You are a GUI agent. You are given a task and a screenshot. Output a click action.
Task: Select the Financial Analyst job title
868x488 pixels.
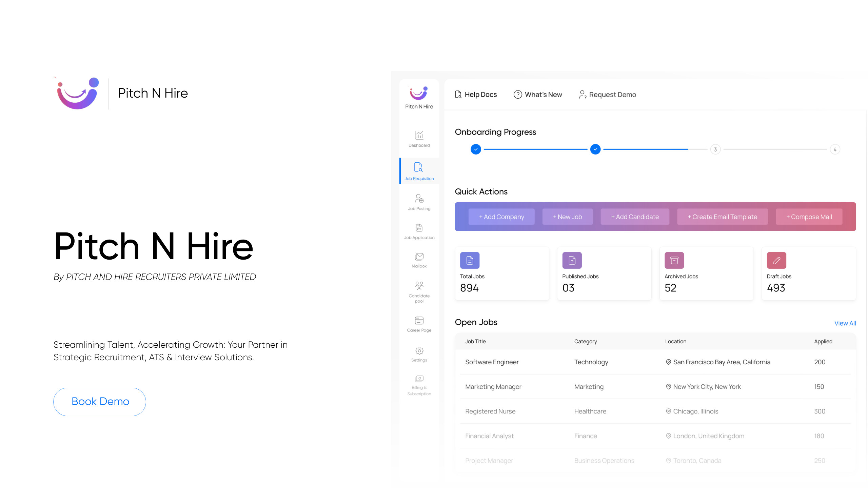click(489, 436)
